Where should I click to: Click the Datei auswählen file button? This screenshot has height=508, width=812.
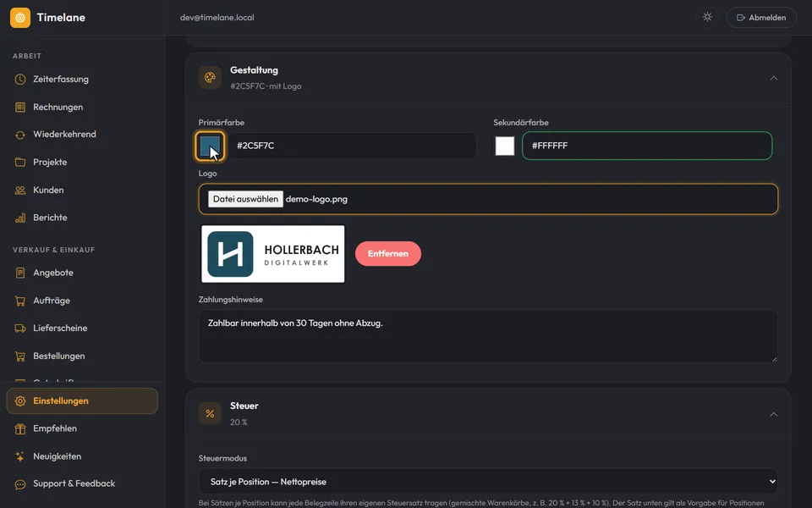tap(245, 199)
